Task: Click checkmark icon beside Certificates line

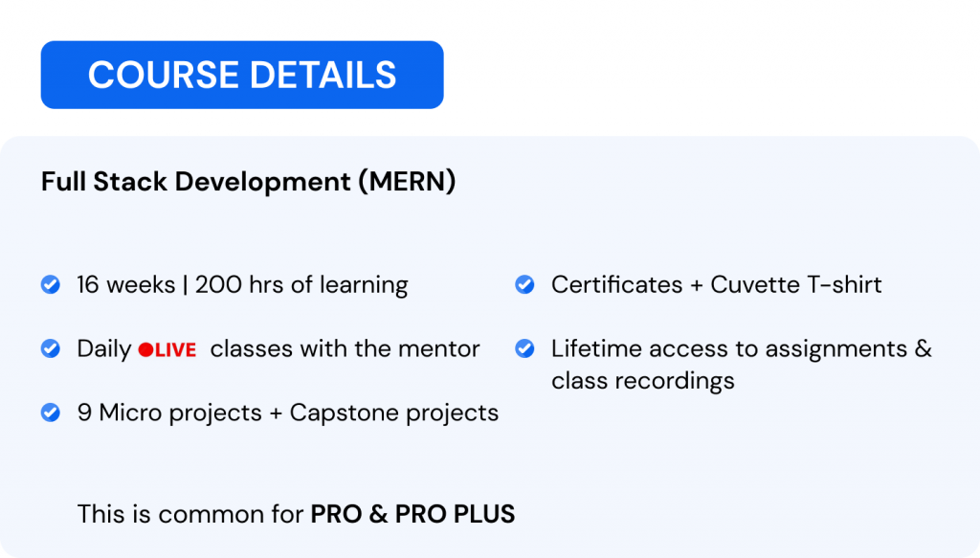Action: [x=524, y=284]
